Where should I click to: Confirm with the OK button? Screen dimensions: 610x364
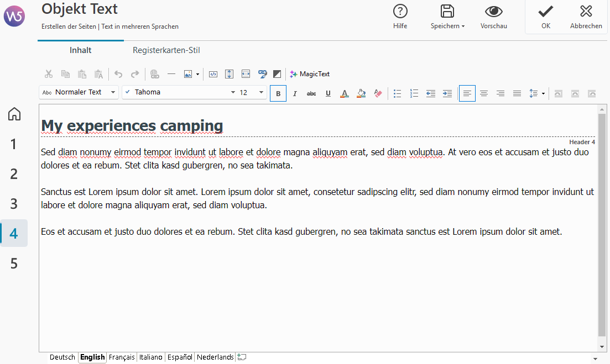pos(546,17)
